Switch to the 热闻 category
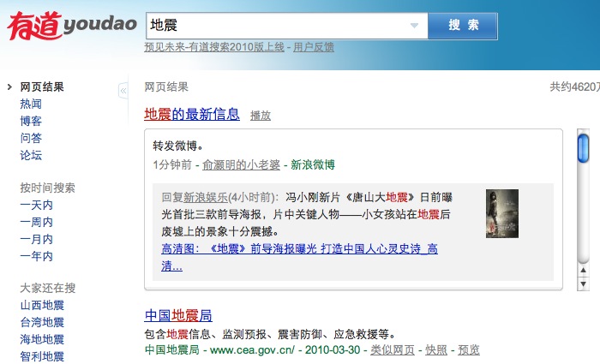 pos(31,104)
